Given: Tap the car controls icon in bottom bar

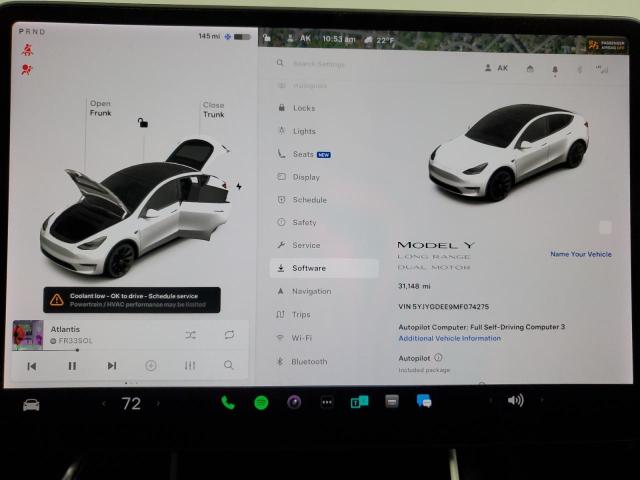Looking at the screenshot, I should (x=31, y=405).
